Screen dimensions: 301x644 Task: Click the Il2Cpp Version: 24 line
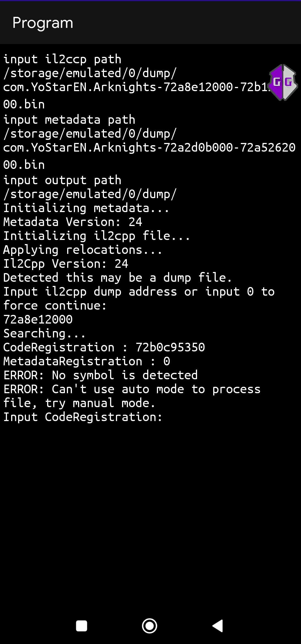pos(65,263)
